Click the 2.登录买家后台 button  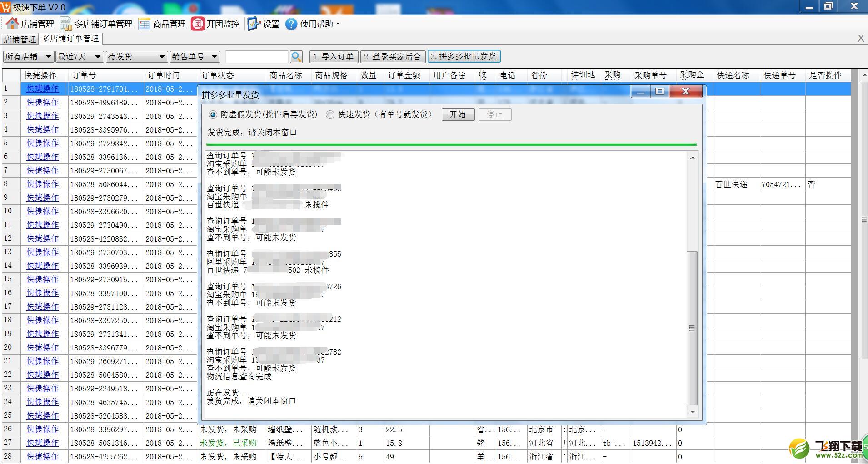(394, 56)
